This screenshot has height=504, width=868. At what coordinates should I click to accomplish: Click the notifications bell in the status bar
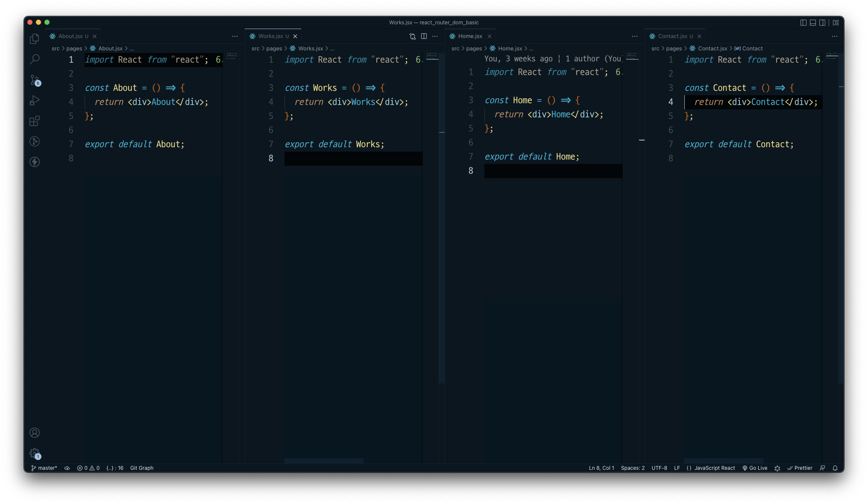click(x=836, y=468)
